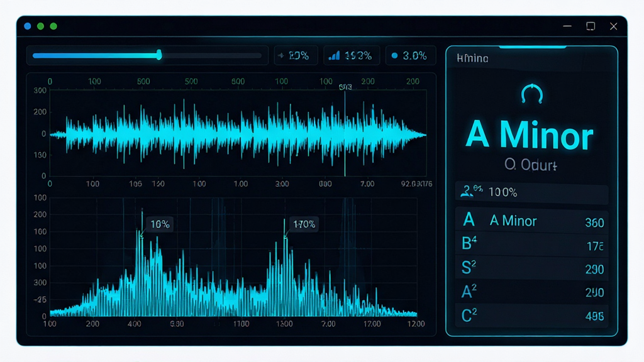
Task: Select the A2 row in the key list
Action: [532, 292]
